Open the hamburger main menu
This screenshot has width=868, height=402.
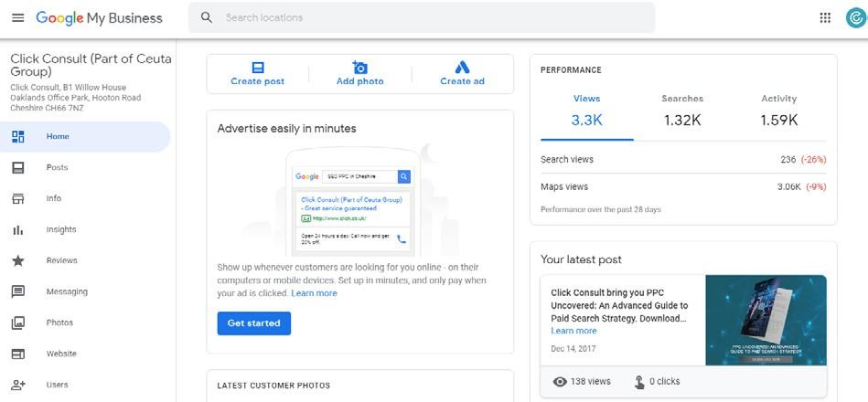point(17,17)
